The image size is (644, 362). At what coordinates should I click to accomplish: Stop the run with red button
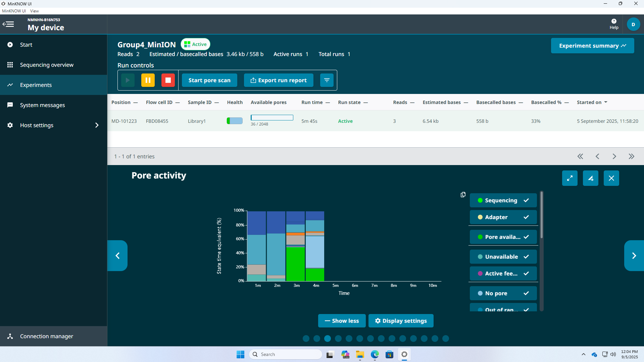click(168, 80)
